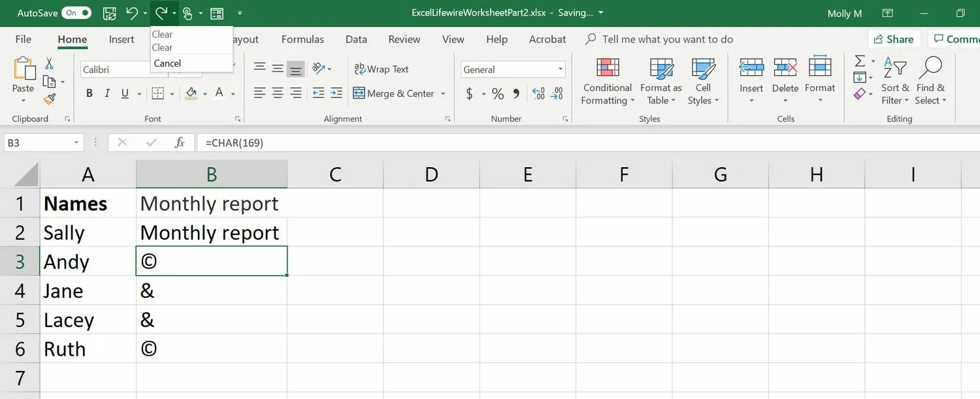Click the Increase Indent icon
980x399 pixels.
[336, 93]
